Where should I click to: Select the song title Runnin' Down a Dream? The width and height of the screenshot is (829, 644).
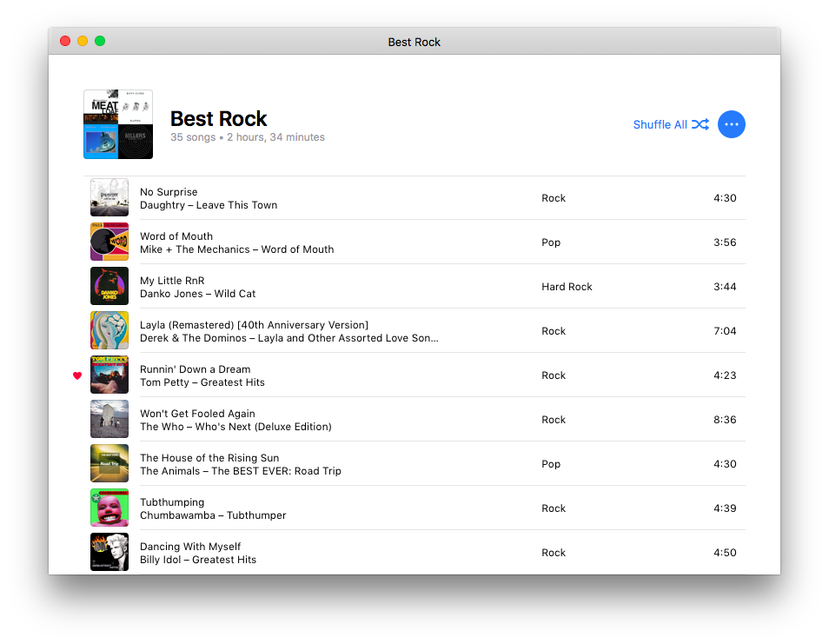tap(196, 369)
